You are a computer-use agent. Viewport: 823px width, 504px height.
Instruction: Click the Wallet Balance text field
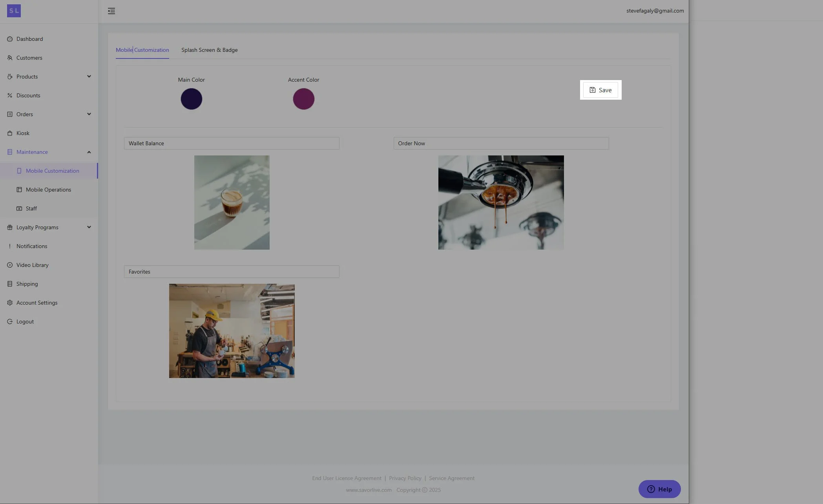232,143
